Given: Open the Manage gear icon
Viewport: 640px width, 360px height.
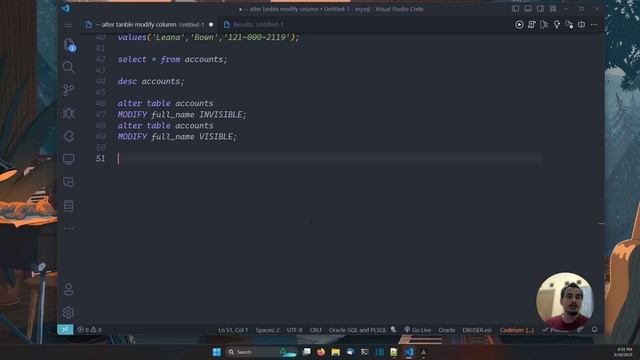Looking at the screenshot, I should (69, 313).
